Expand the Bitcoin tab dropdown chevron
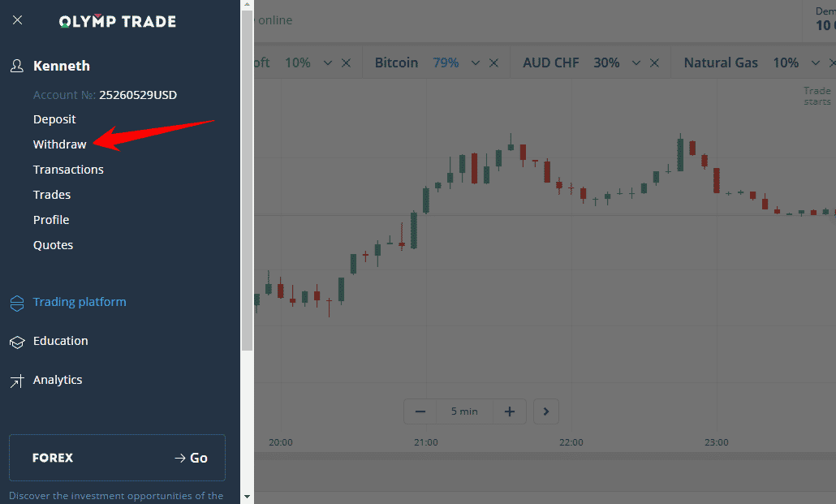This screenshot has width=836, height=504. [476, 63]
